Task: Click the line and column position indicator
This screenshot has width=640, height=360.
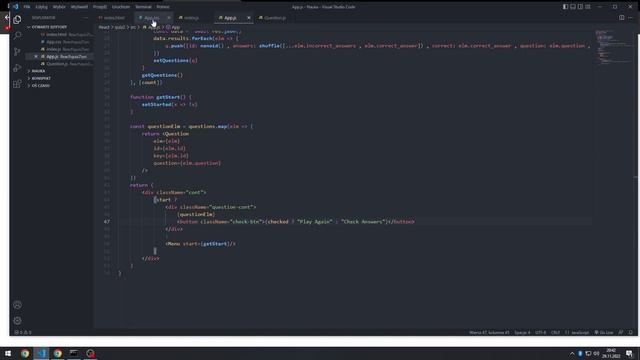Action: pyautogui.click(x=489, y=333)
